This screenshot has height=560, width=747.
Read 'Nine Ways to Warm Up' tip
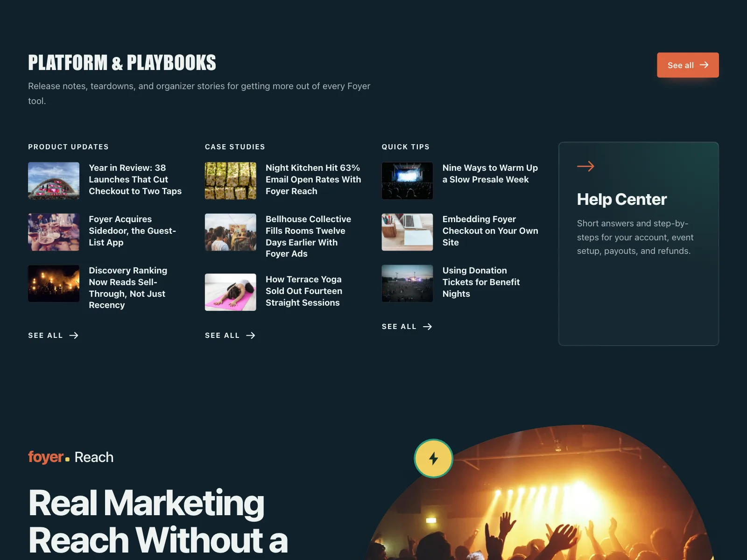[x=490, y=174]
